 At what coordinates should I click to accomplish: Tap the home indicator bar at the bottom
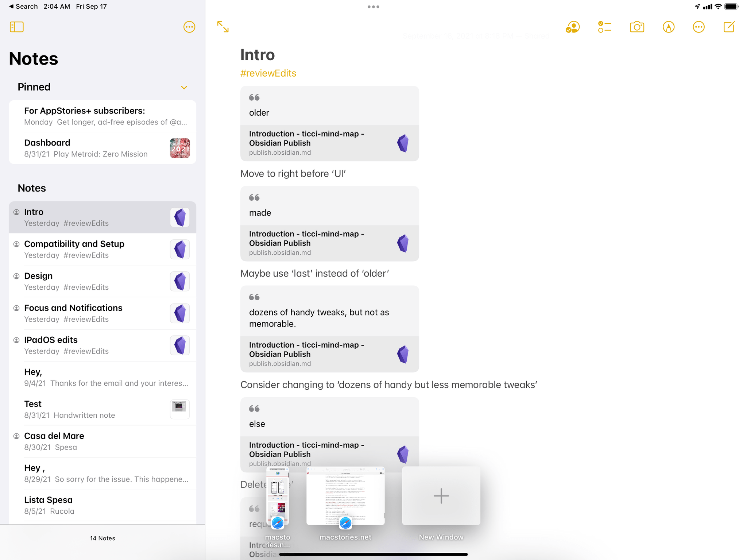point(373,555)
